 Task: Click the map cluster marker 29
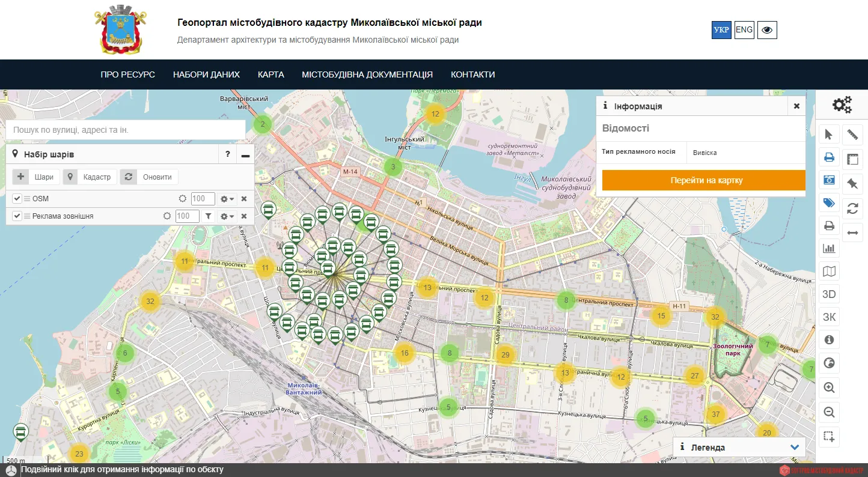[506, 355]
